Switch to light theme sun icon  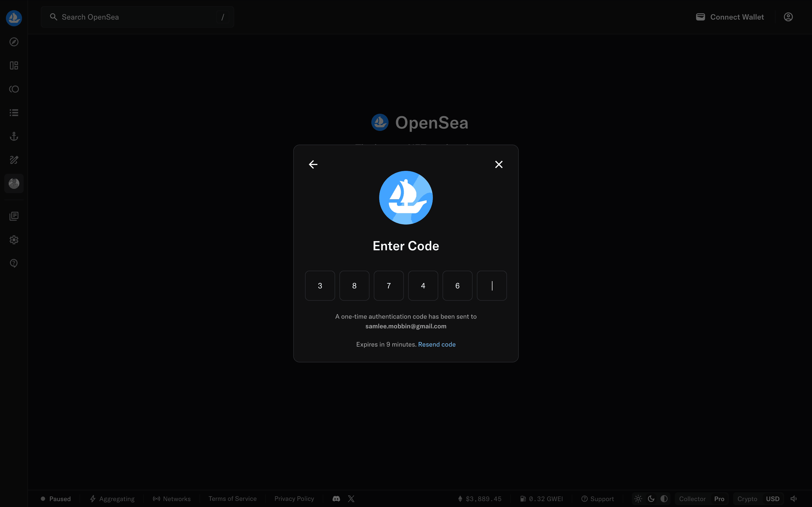(x=638, y=499)
